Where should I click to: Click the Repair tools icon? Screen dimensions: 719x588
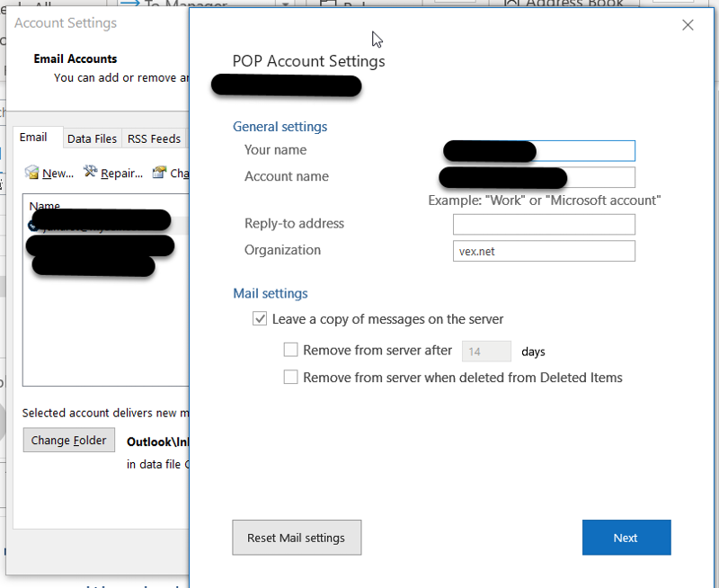point(91,173)
